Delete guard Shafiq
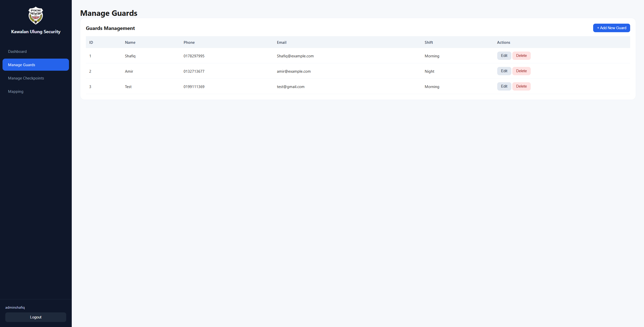The height and width of the screenshot is (327, 644). tap(521, 56)
